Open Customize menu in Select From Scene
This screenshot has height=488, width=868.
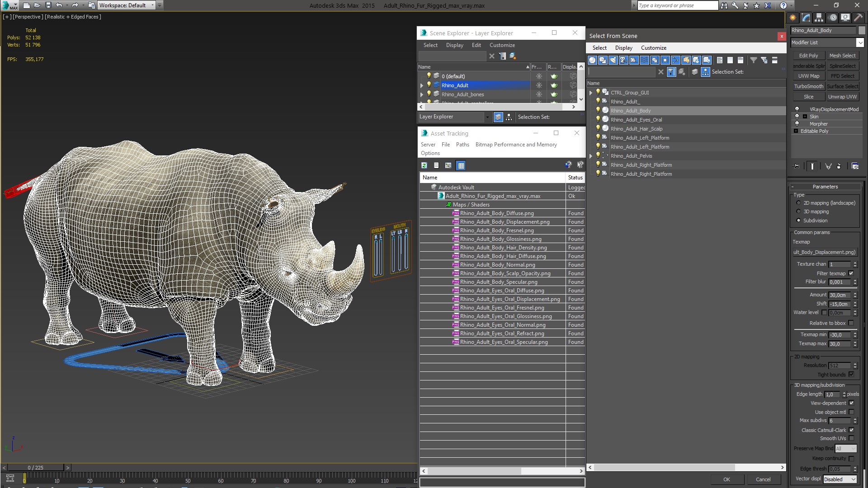coord(653,48)
